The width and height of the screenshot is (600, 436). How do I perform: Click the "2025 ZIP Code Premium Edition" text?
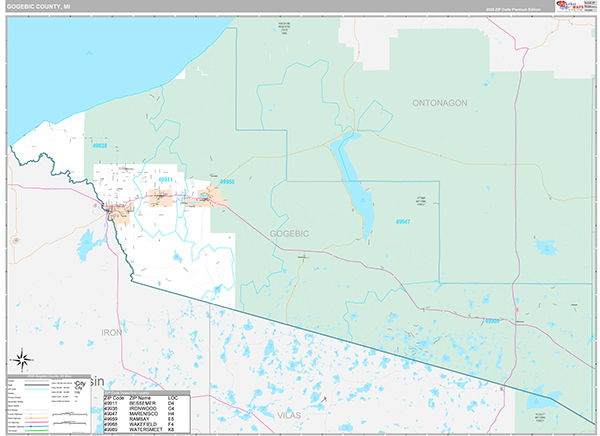click(x=513, y=10)
